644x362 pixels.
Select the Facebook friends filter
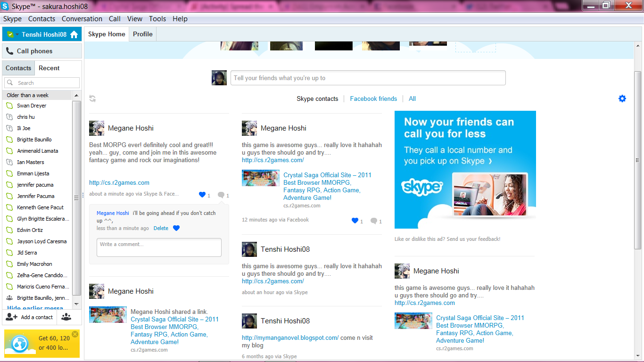point(373,99)
